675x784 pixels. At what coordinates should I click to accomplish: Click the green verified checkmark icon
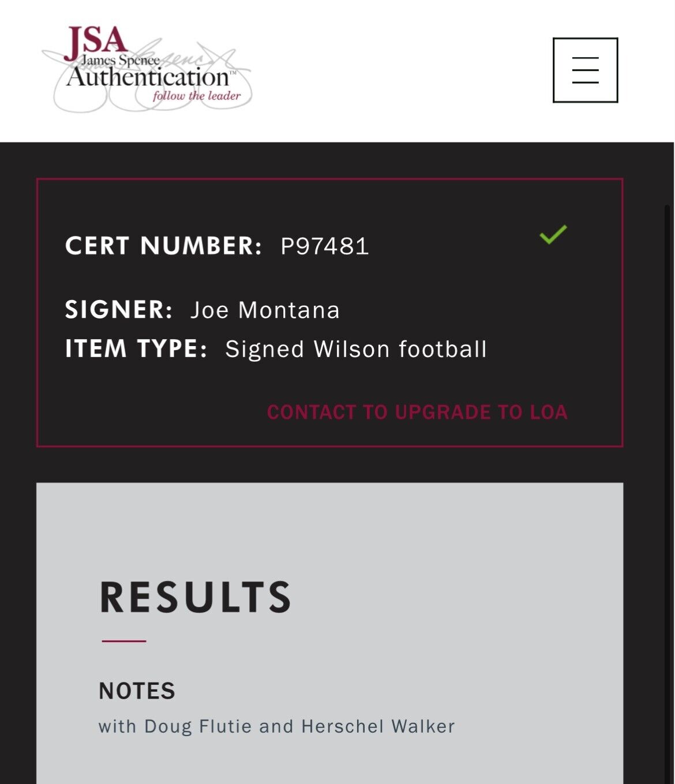[x=553, y=234]
